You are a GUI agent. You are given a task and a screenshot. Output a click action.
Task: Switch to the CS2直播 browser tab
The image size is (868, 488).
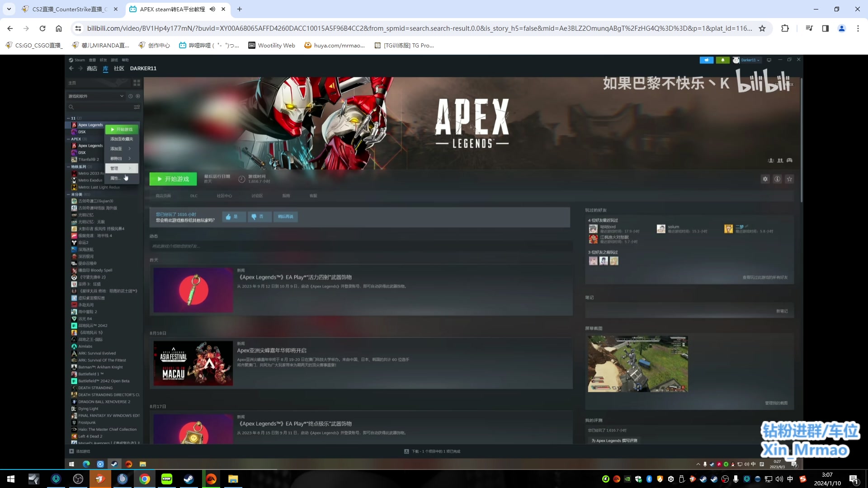point(70,9)
